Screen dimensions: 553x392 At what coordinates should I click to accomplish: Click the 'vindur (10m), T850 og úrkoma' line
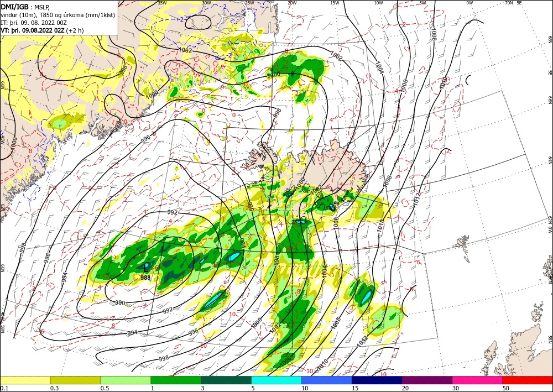coord(58,15)
